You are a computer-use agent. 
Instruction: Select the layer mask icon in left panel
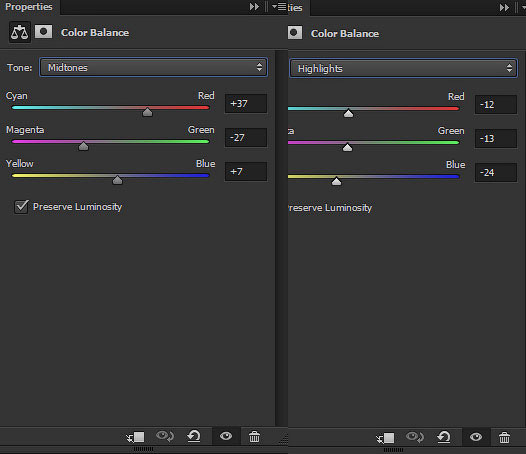[x=44, y=32]
